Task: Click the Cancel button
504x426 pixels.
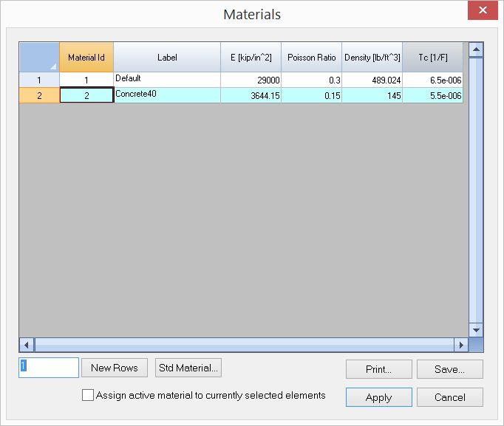Action: pos(449,397)
